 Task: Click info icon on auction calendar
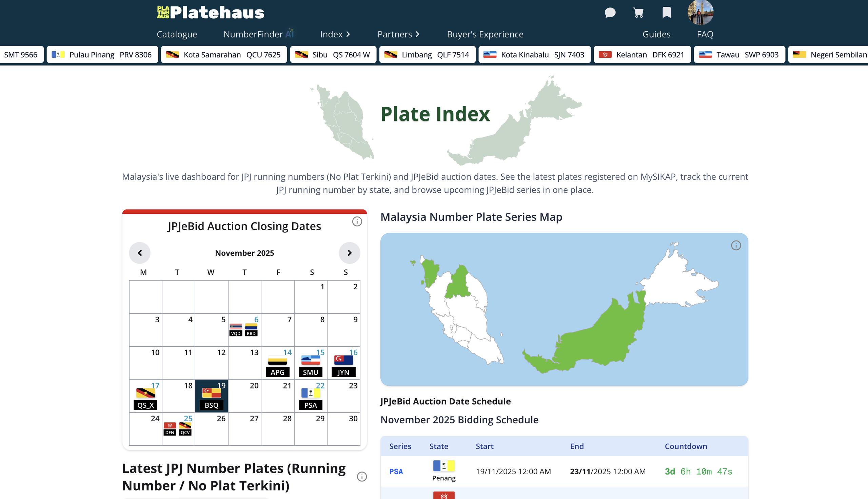click(357, 222)
